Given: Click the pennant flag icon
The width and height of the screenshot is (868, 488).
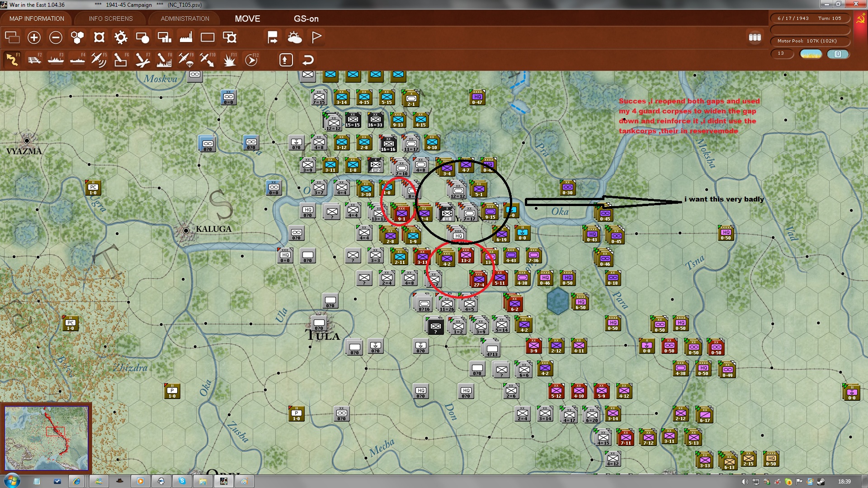Looking at the screenshot, I should click(316, 37).
